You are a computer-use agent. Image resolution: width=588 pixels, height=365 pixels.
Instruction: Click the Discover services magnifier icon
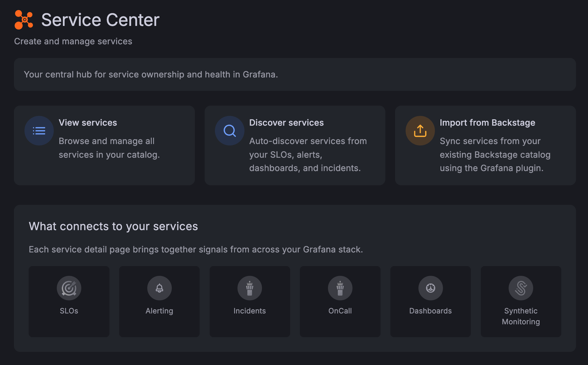[230, 131]
